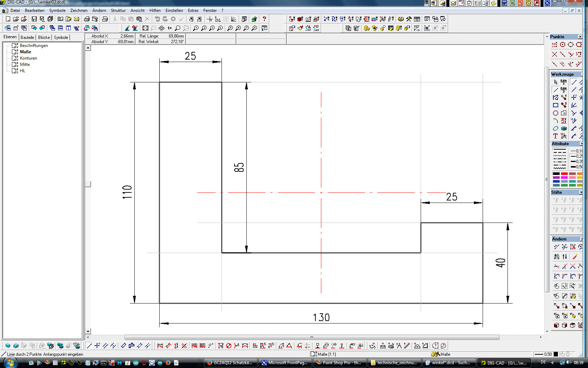Image resolution: width=588 pixels, height=368 pixels.
Task: Switch to the Bauteile tab
Action: pos(27,38)
